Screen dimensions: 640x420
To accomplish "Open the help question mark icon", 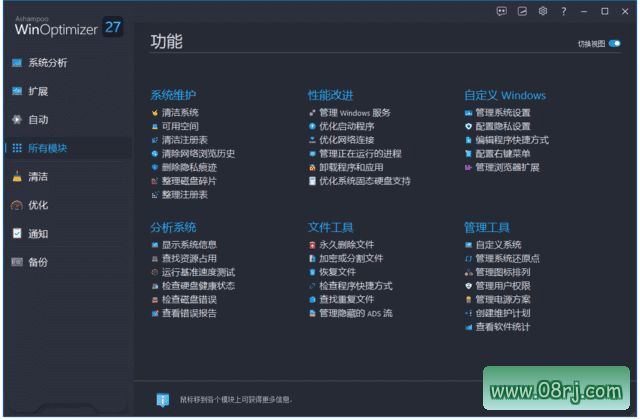I will point(564,11).
